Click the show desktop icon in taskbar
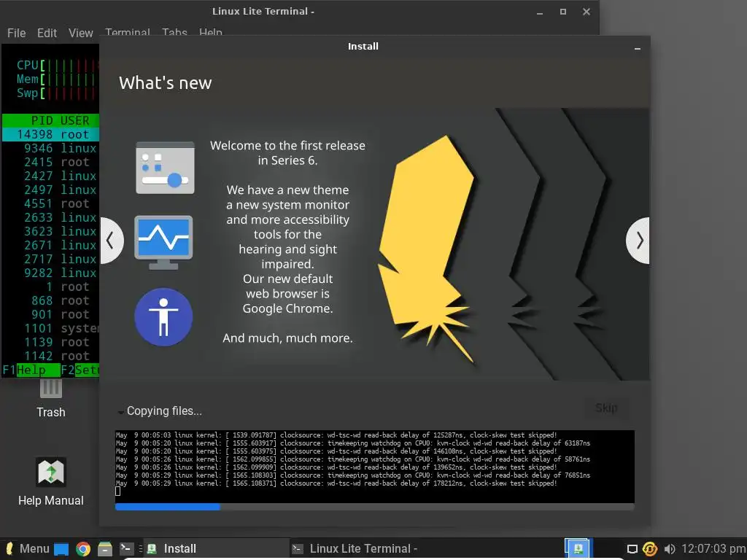Viewport: 747px width, 560px height. pyautogui.click(x=61, y=549)
